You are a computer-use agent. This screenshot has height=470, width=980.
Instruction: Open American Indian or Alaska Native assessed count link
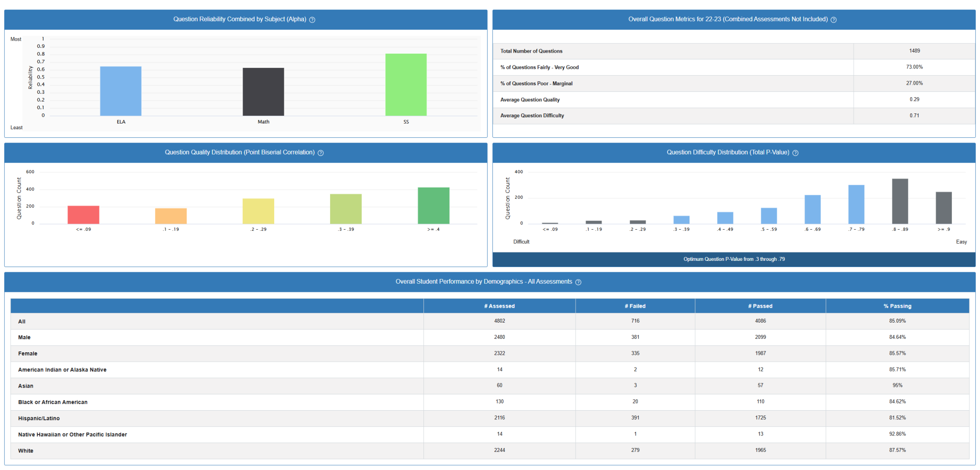(x=499, y=369)
